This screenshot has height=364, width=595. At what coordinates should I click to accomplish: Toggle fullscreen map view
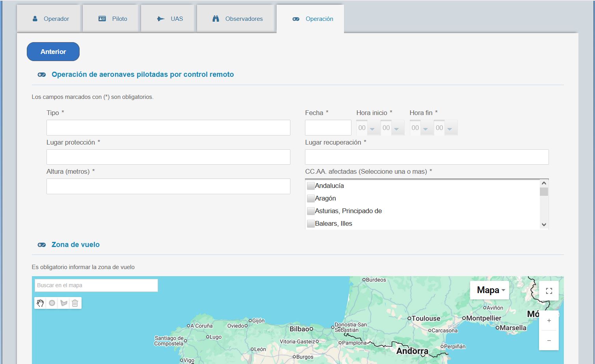pyautogui.click(x=549, y=291)
